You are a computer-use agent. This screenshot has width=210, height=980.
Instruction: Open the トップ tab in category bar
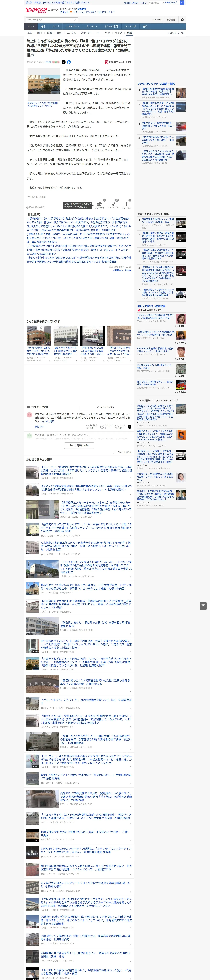point(31,27)
